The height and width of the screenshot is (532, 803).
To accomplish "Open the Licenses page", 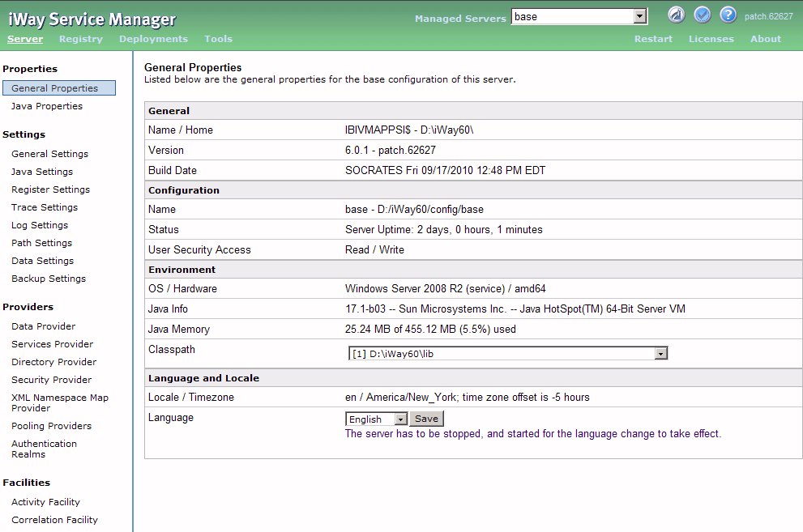I will click(711, 39).
